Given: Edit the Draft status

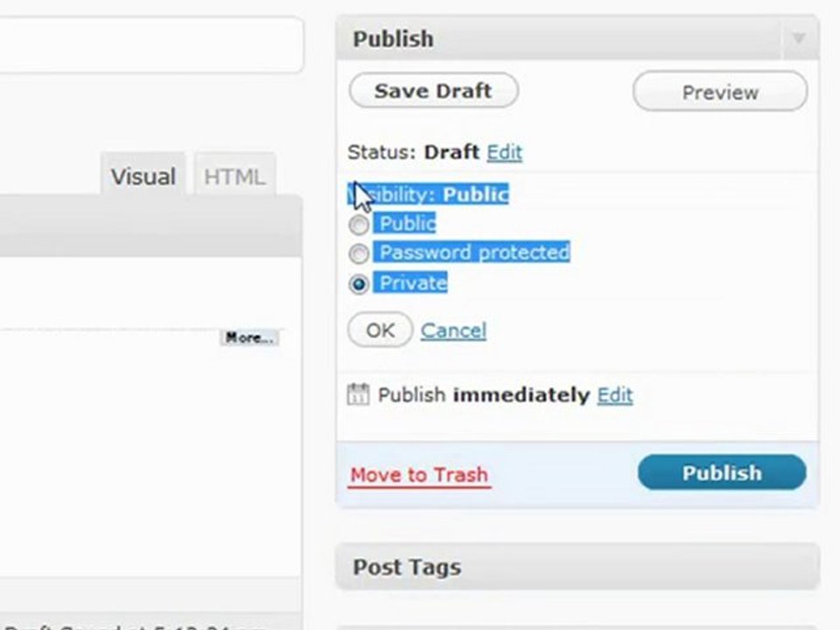Looking at the screenshot, I should [x=504, y=152].
